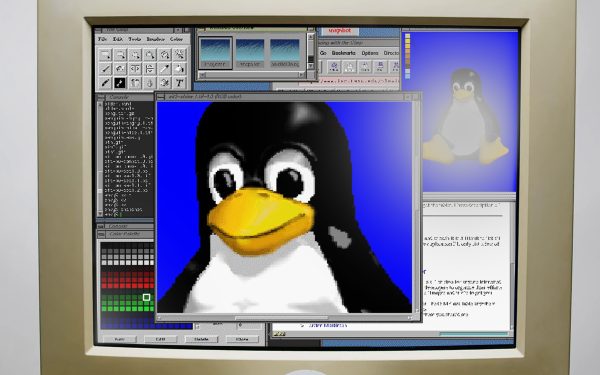The height and width of the screenshot is (375, 600).
Task: Pick the white-outlined green palette swatch
Action: coord(146,297)
